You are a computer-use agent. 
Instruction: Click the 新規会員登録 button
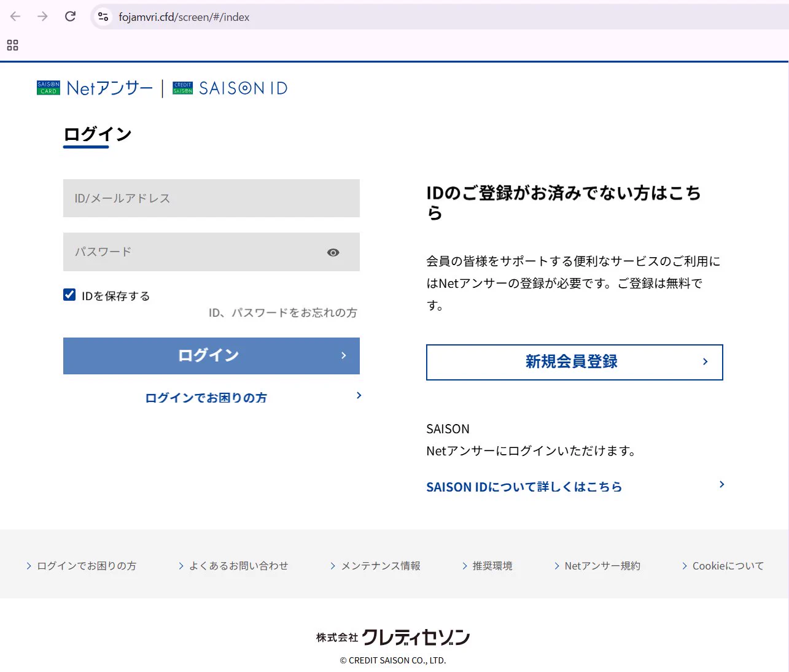575,362
